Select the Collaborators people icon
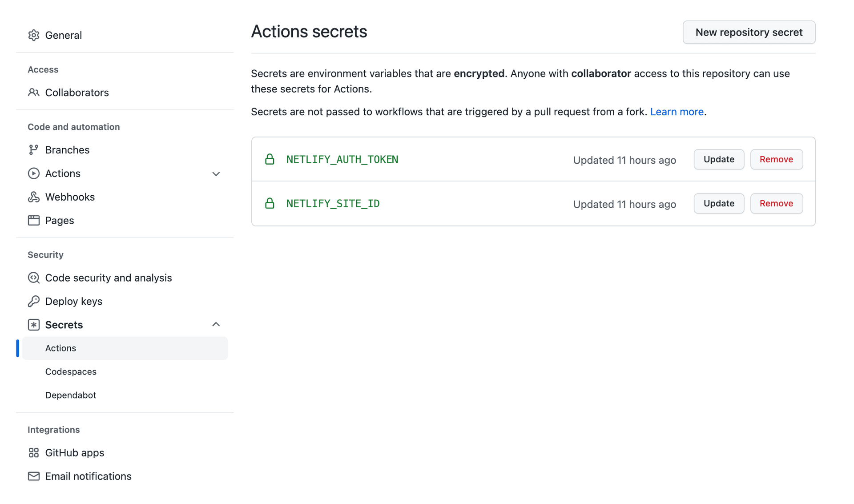Image resolution: width=854 pixels, height=504 pixels. 34,93
